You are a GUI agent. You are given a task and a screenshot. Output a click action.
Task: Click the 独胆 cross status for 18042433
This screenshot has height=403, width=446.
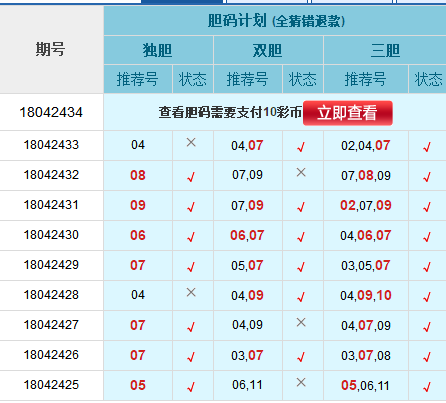191,143
